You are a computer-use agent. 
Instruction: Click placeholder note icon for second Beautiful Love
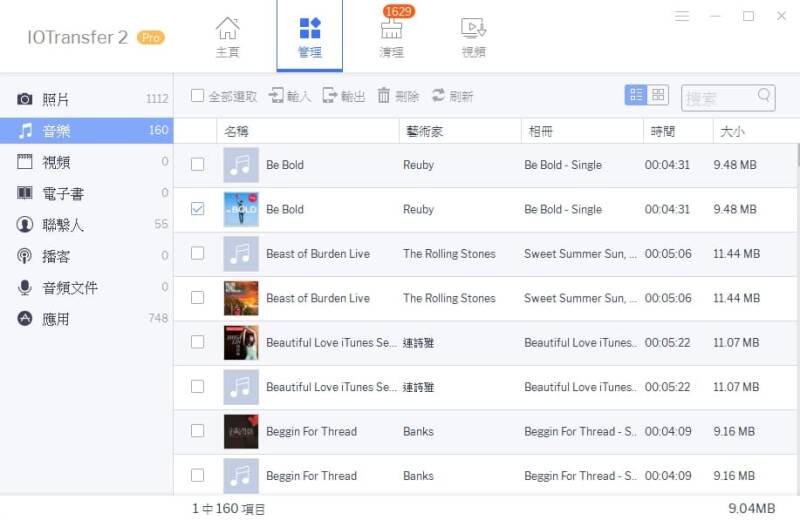[x=241, y=387]
